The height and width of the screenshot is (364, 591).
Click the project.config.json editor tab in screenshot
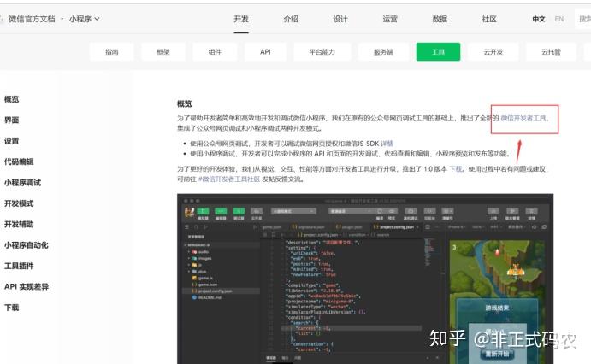pyautogui.click(x=396, y=227)
